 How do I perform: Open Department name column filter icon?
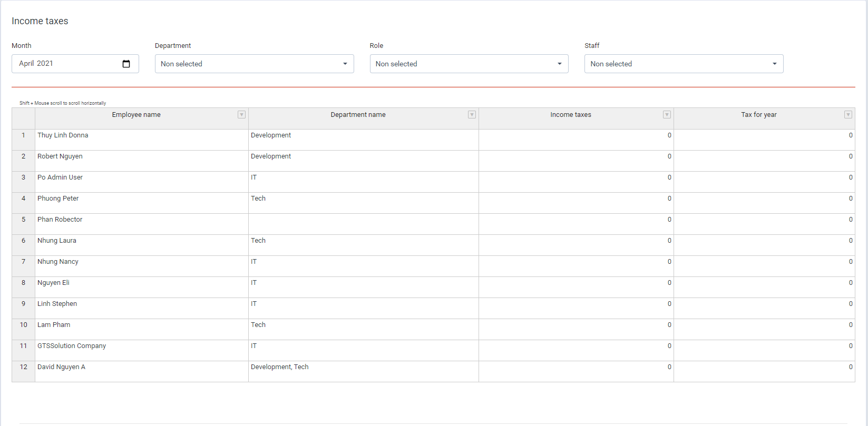pos(472,115)
